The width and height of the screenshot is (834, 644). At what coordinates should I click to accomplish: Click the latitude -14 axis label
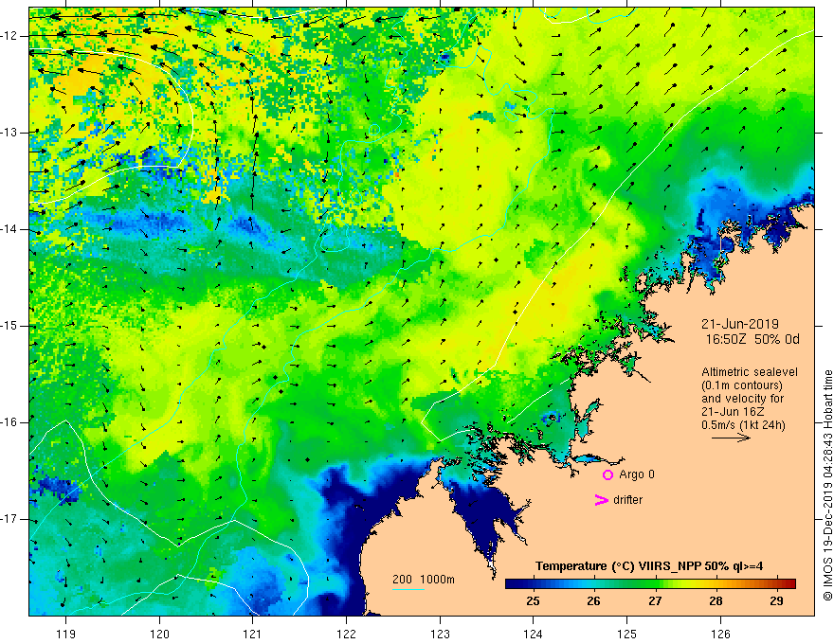click(10, 229)
